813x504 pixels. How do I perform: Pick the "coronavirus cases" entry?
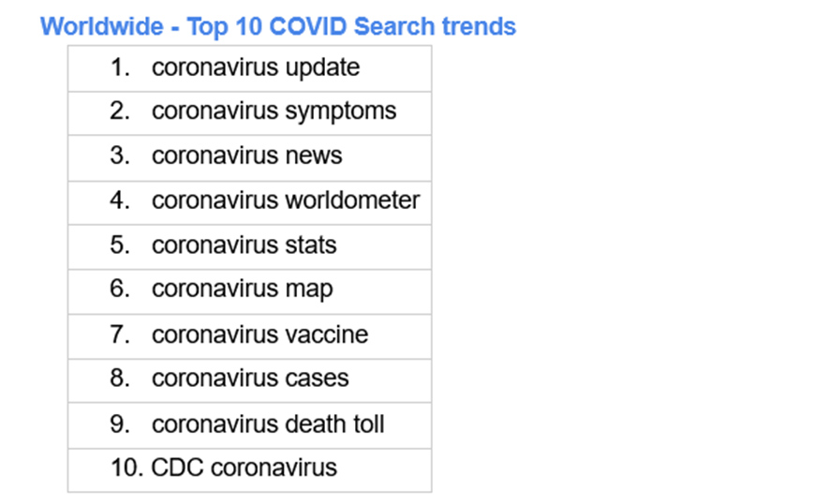pos(250,378)
